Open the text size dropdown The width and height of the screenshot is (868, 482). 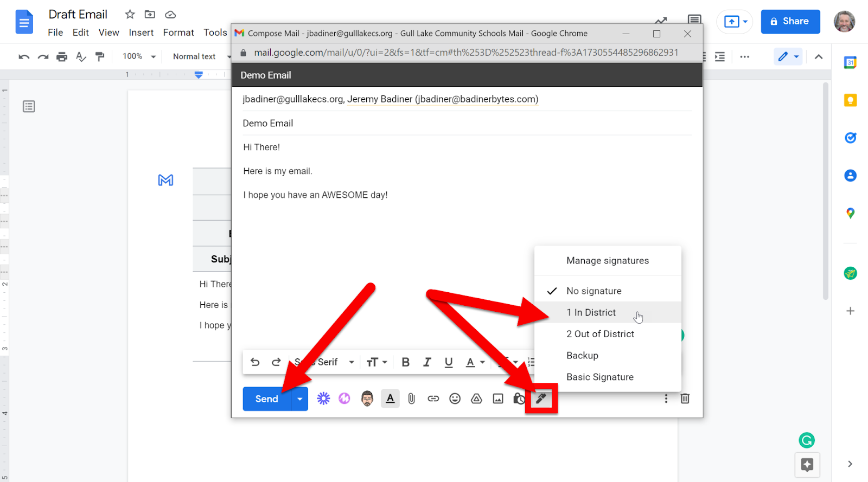(376, 362)
